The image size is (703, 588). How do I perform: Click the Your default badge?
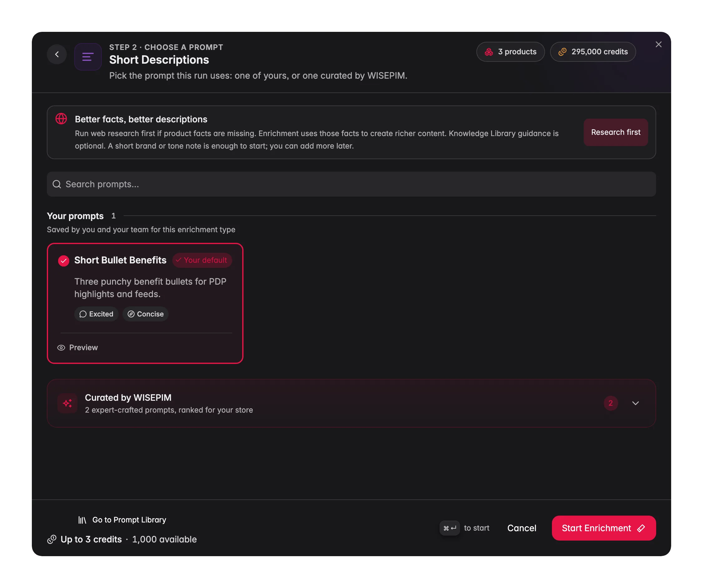coord(202,260)
